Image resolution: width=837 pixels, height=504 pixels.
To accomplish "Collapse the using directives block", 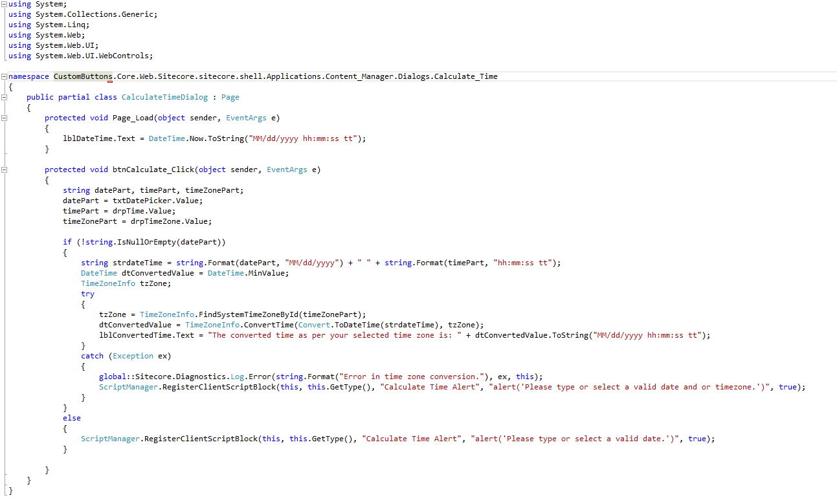I will point(5,4).
